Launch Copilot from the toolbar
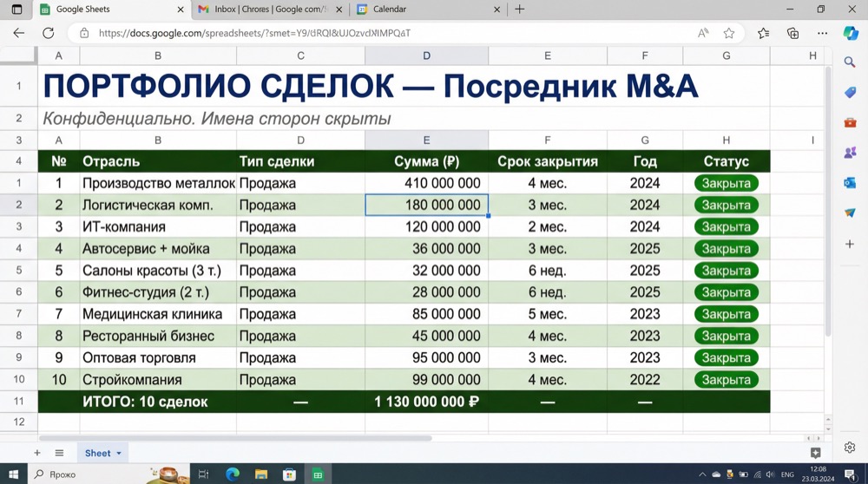Image resolution: width=868 pixels, height=484 pixels. 851,33
